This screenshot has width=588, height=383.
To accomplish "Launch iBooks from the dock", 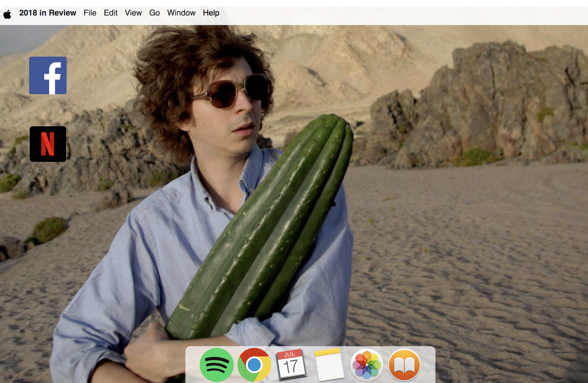I will pos(404,365).
